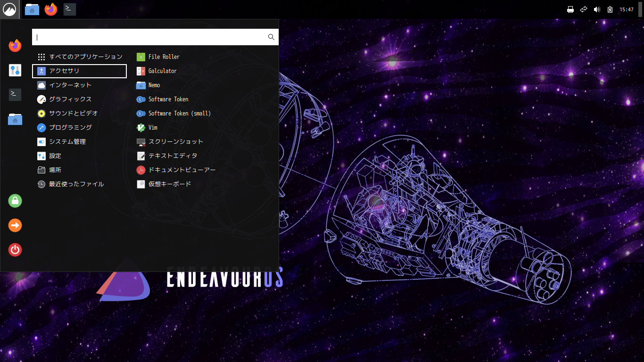Lock the screen with the green padlock

pyautogui.click(x=15, y=201)
